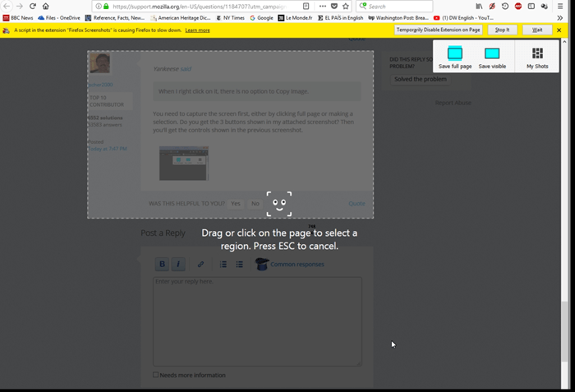575x392 pixels.
Task: Click the Wait button
Action: (x=537, y=30)
